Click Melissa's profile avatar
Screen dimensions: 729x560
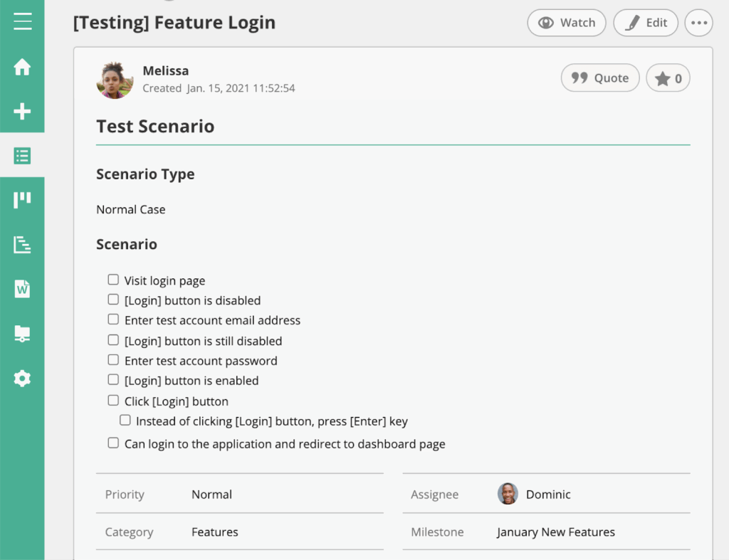[x=115, y=80]
